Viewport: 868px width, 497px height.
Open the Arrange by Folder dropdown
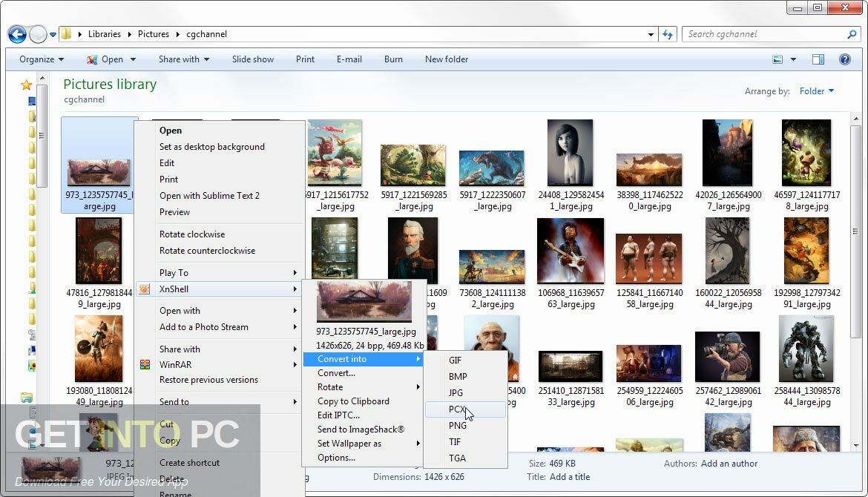pyautogui.click(x=817, y=91)
